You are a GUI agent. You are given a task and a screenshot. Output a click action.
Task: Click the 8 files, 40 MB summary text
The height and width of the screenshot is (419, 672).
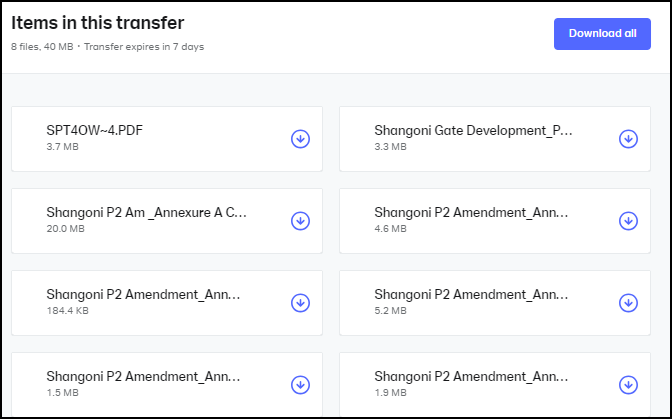pos(41,47)
